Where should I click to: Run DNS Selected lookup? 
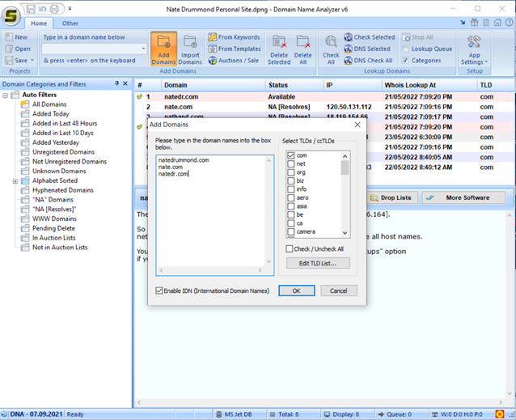point(367,49)
